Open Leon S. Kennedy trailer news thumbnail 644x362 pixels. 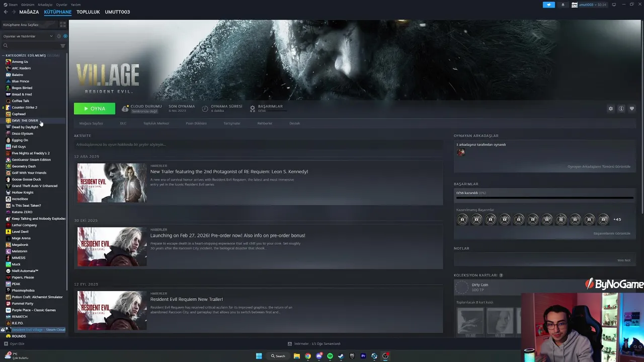112,183
